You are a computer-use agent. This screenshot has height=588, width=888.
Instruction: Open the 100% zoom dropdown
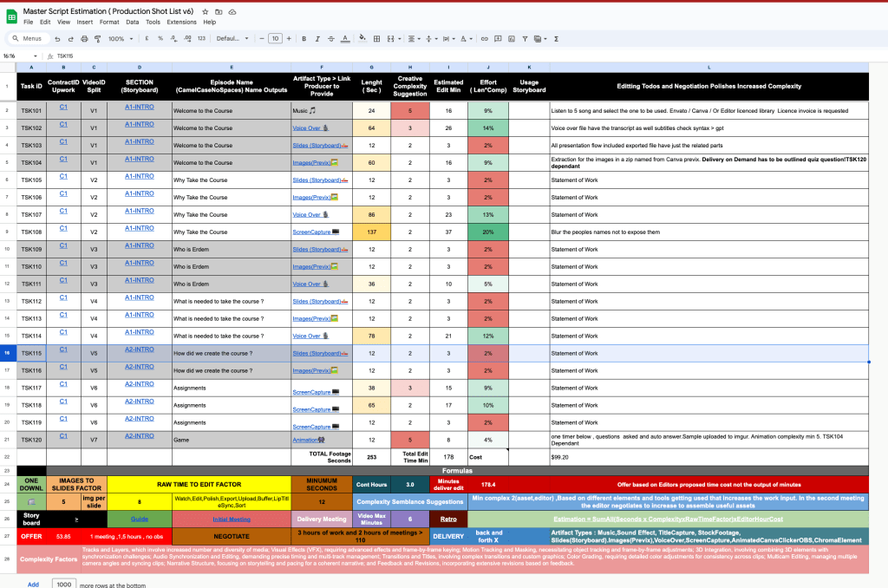[121, 38]
